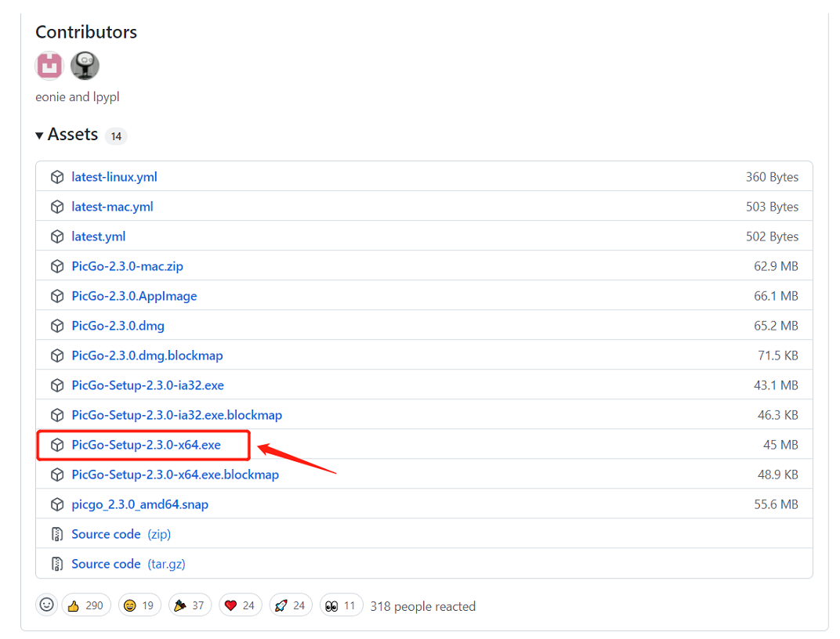Screen dimensions: 840x639
Task: Click the '46.3 KB' size value
Action: pyautogui.click(x=778, y=415)
